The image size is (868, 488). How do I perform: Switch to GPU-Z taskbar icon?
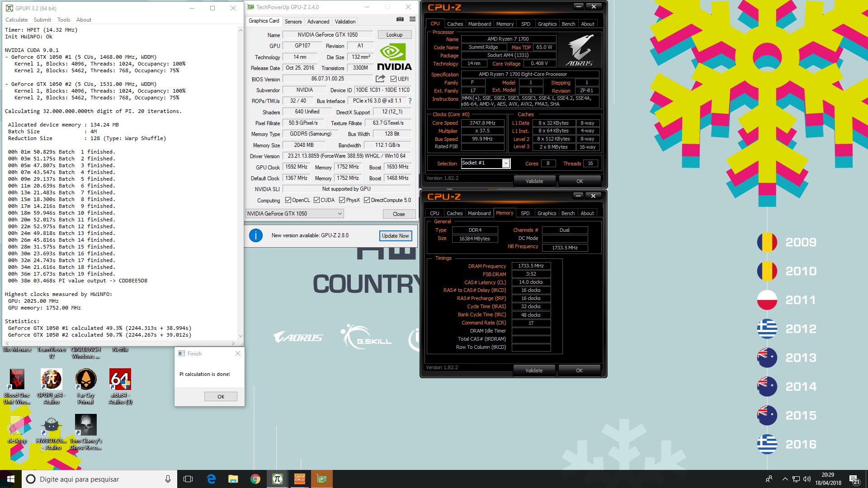pyautogui.click(x=321, y=479)
